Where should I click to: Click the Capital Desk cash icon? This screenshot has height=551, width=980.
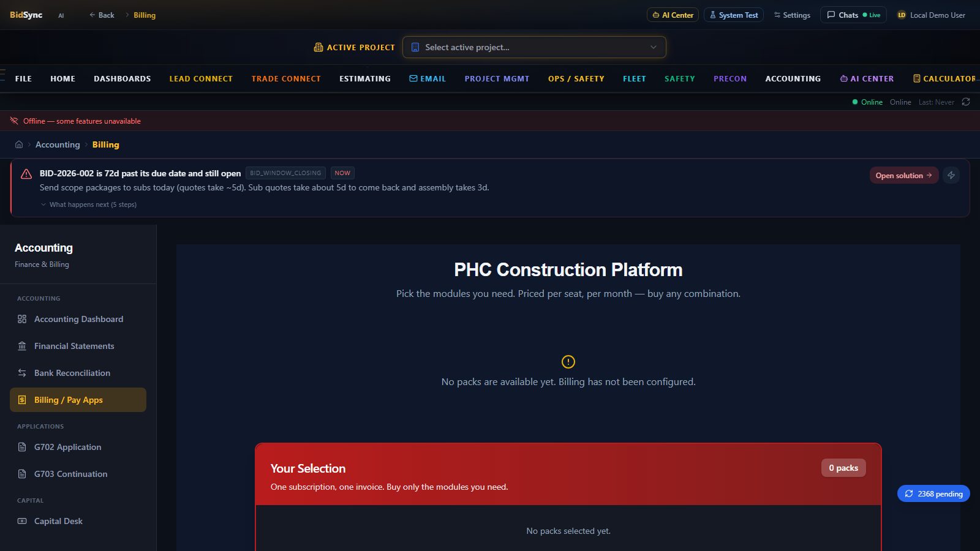click(x=22, y=521)
